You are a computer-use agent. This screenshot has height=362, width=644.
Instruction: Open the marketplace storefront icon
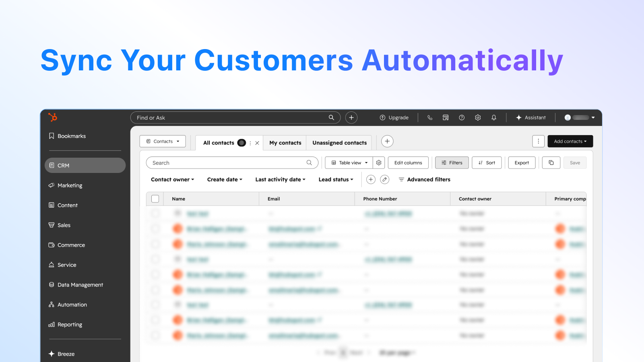tap(446, 117)
